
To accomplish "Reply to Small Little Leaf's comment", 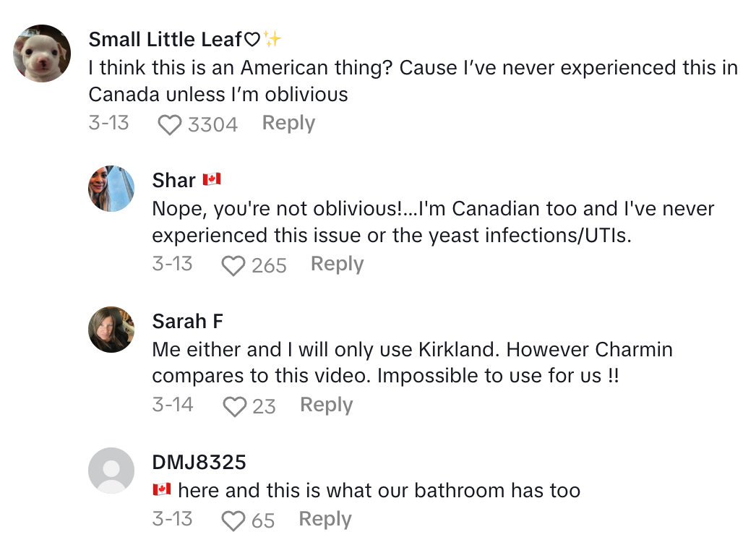I will 288,123.
